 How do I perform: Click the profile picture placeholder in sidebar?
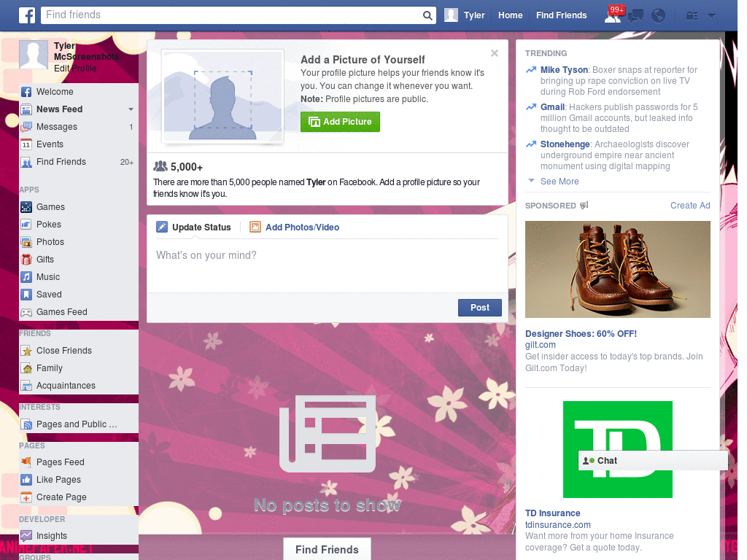point(34,55)
